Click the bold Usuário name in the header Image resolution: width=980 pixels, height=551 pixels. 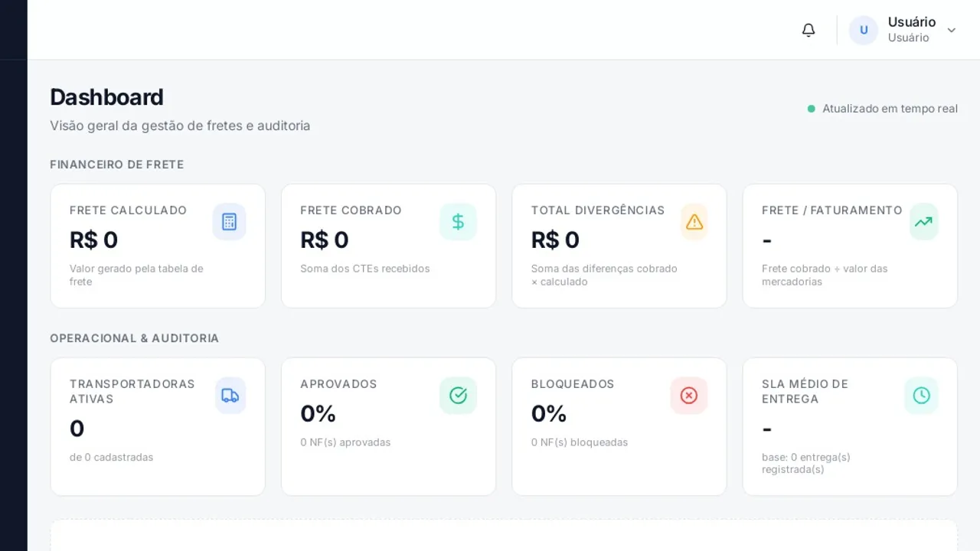(912, 22)
